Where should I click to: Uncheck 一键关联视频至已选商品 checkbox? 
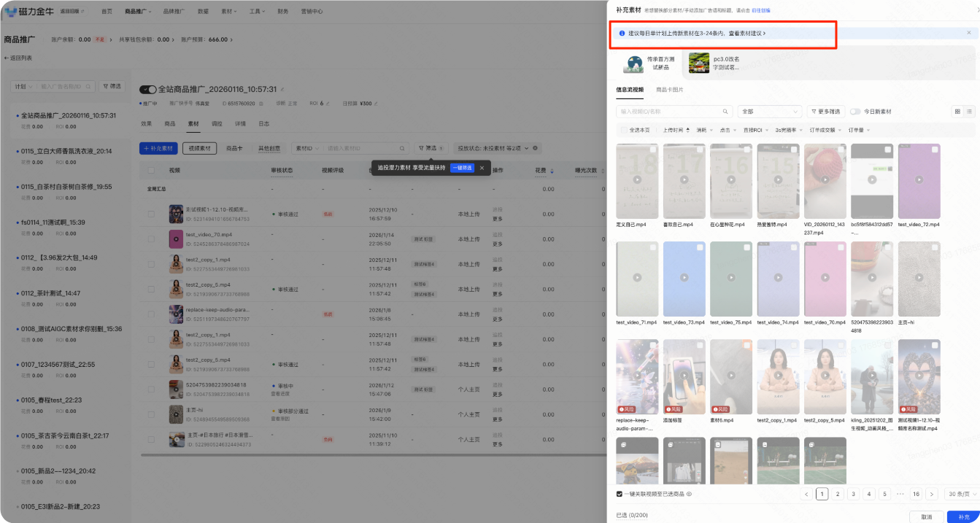pos(620,494)
